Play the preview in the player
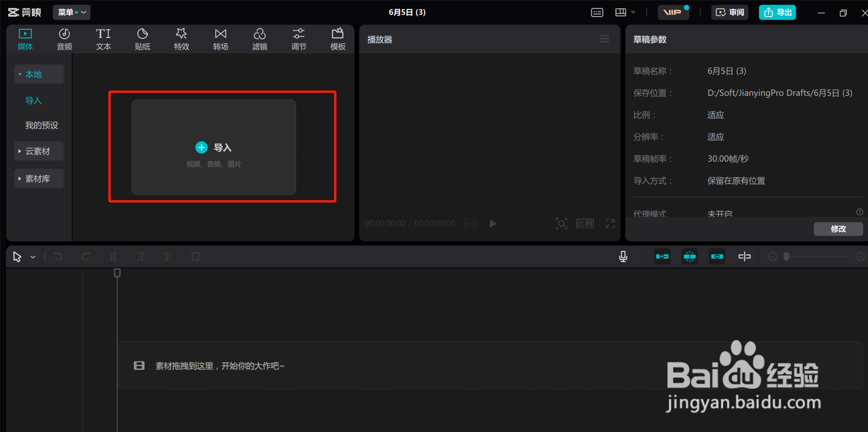 click(x=493, y=224)
